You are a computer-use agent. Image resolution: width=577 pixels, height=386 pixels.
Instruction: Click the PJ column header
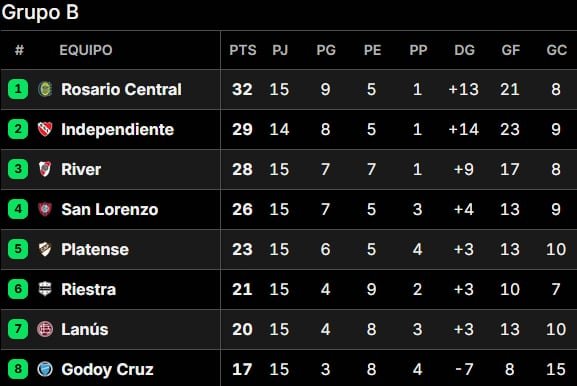pos(280,50)
